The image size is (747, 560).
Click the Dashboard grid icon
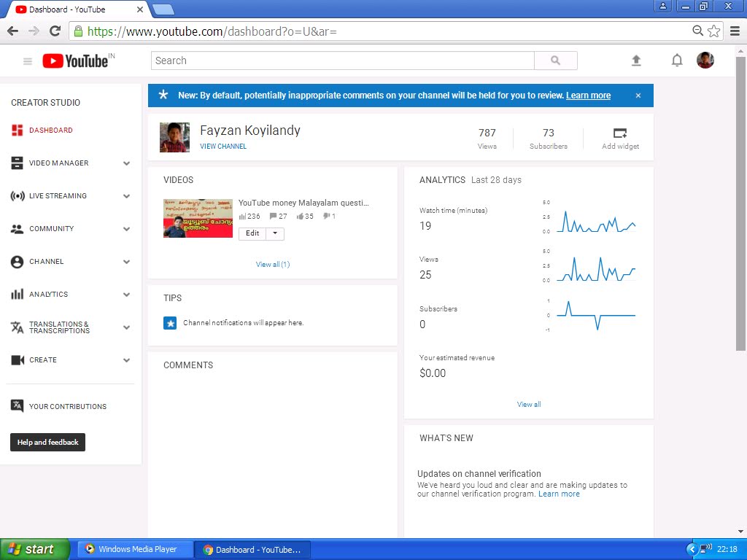pos(18,130)
